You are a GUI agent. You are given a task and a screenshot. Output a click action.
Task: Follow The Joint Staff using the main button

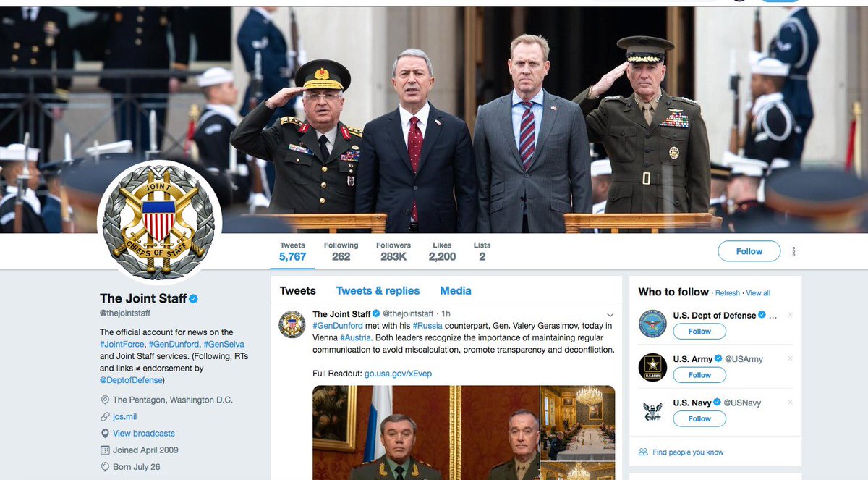[749, 251]
